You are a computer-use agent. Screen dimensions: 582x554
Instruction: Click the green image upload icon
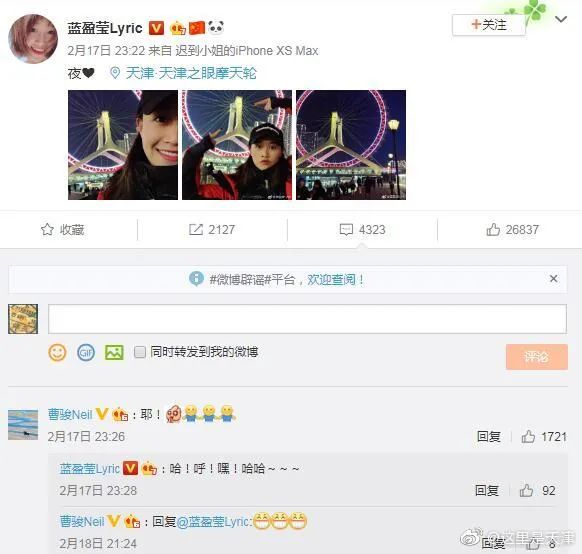point(114,353)
